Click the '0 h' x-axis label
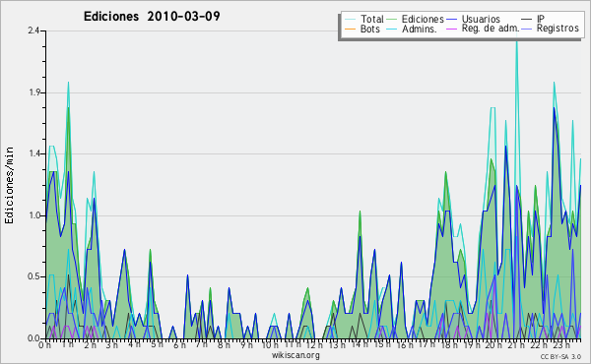Screen dimensions: 591x364 (x=44, y=344)
